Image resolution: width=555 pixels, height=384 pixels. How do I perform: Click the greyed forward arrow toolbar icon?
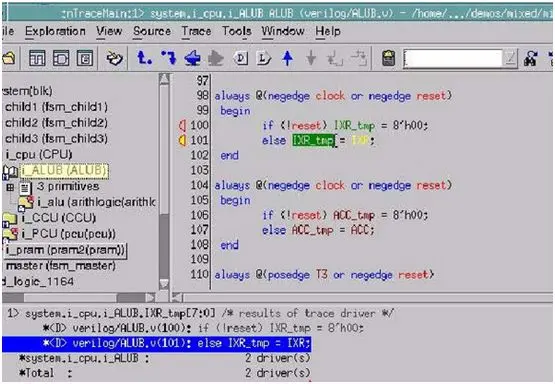[216, 58]
